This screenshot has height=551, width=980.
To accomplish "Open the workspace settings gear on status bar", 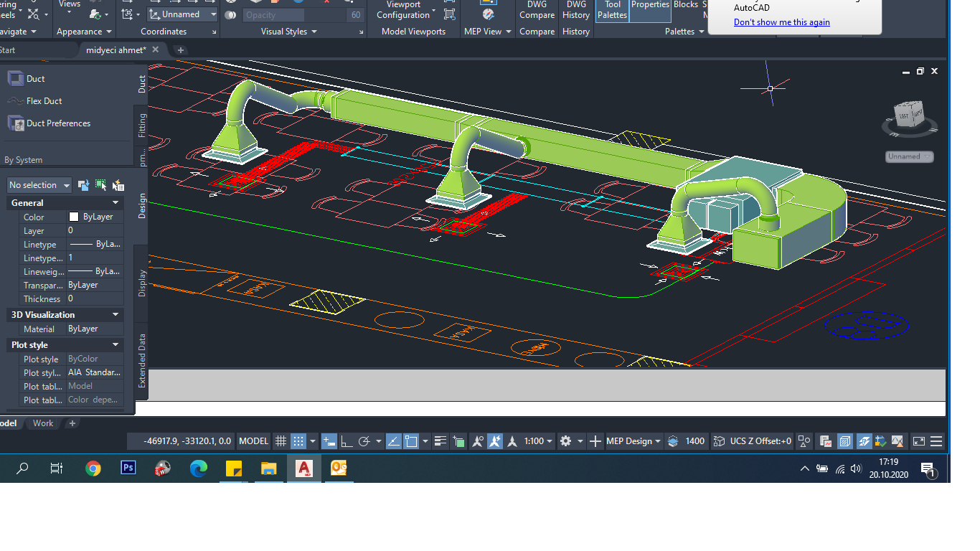I will point(565,441).
